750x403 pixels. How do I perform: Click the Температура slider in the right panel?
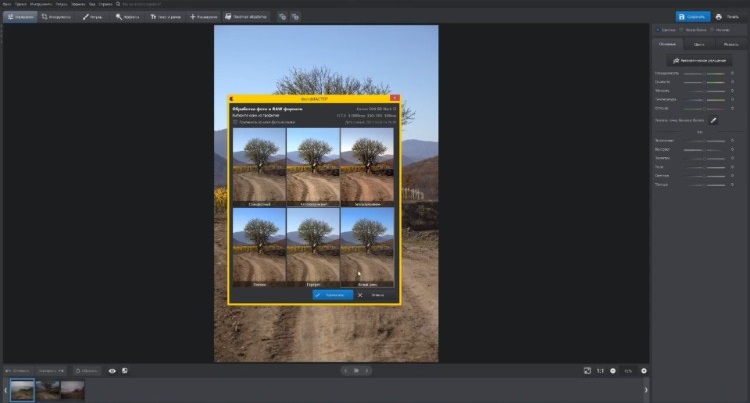(702, 101)
